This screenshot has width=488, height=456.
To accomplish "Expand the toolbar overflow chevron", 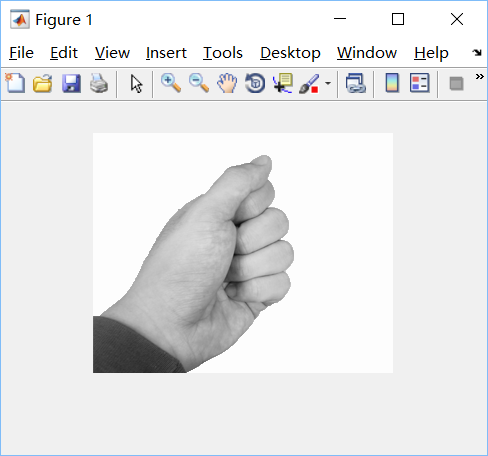I will pyautogui.click(x=479, y=77).
